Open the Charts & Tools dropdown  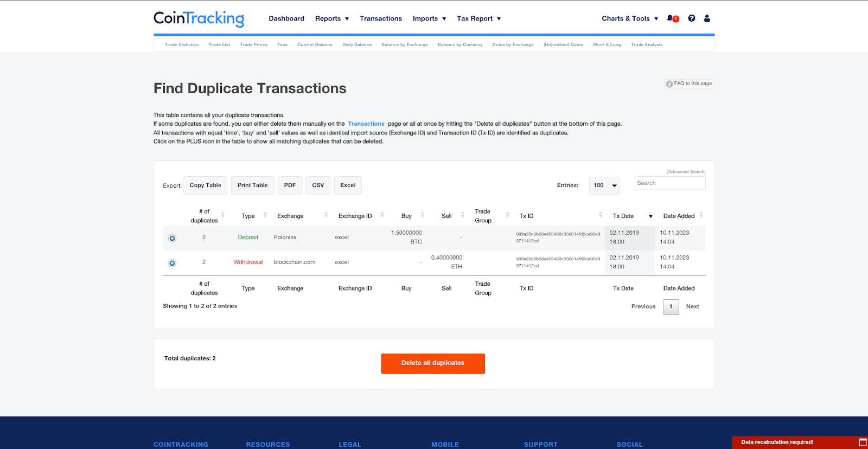(x=630, y=18)
